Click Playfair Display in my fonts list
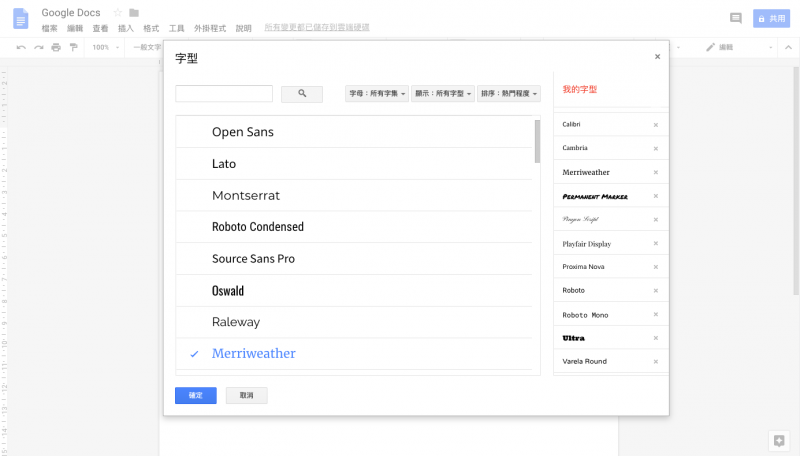Image resolution: width=800 pixels, height=456 pixels. point(587,244)
